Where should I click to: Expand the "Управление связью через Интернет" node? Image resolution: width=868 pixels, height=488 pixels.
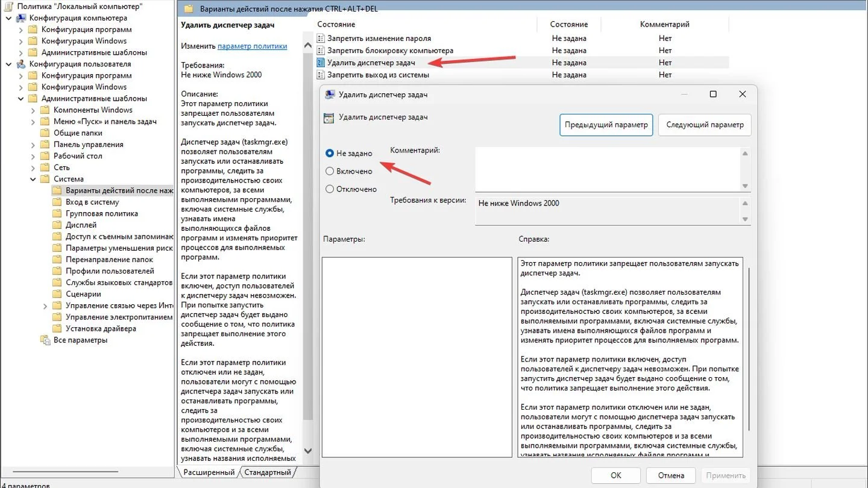tap(45, 305)
